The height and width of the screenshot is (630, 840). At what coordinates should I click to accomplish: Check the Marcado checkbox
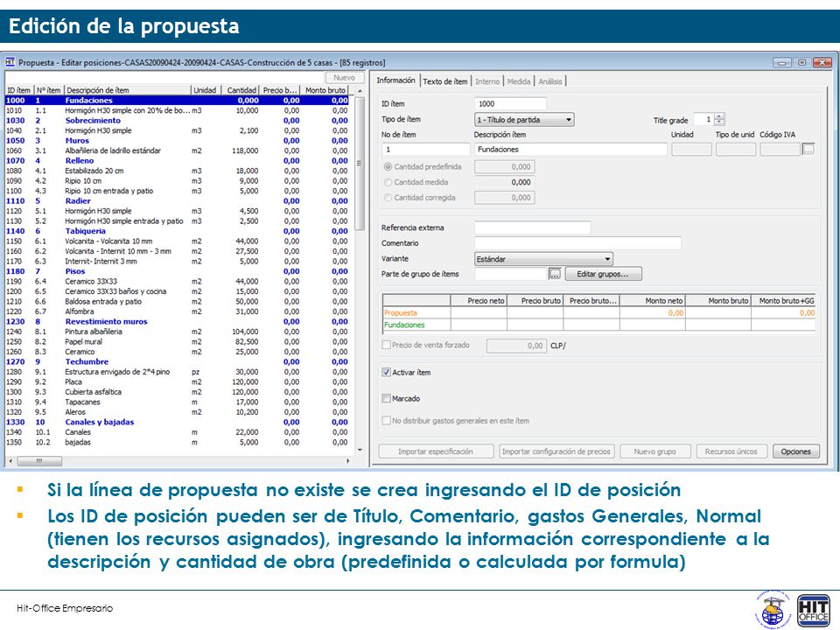coord(386,399)
